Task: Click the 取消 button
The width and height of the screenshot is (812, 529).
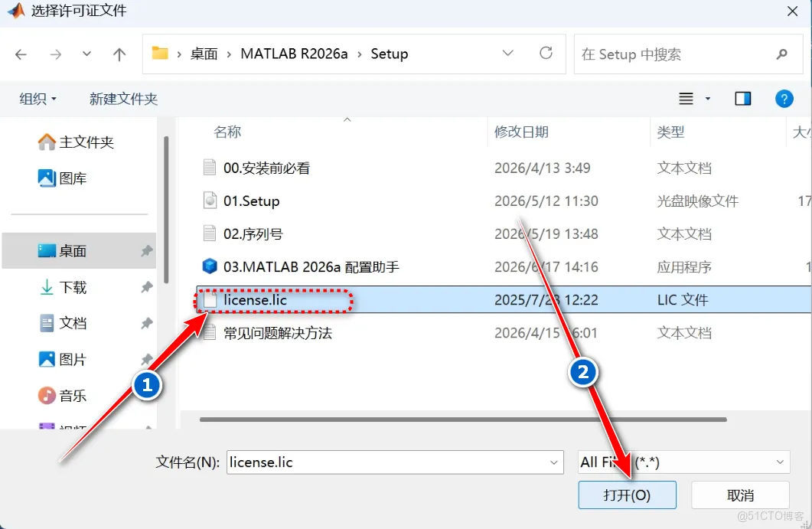Action: coord(740,495)
